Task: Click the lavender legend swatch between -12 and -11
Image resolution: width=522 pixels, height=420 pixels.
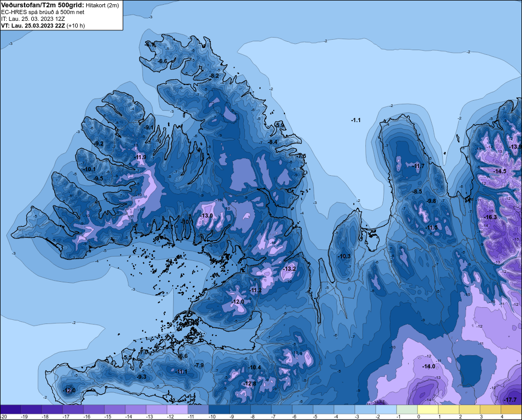Action: [177, 410]
